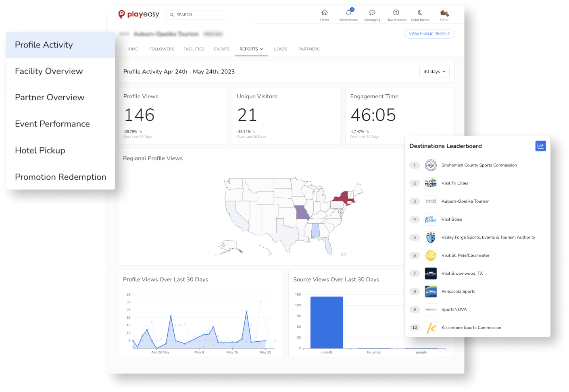Click the Visit Boise logo
This screenshot has width=569, height=392.
tap(431, 219)
